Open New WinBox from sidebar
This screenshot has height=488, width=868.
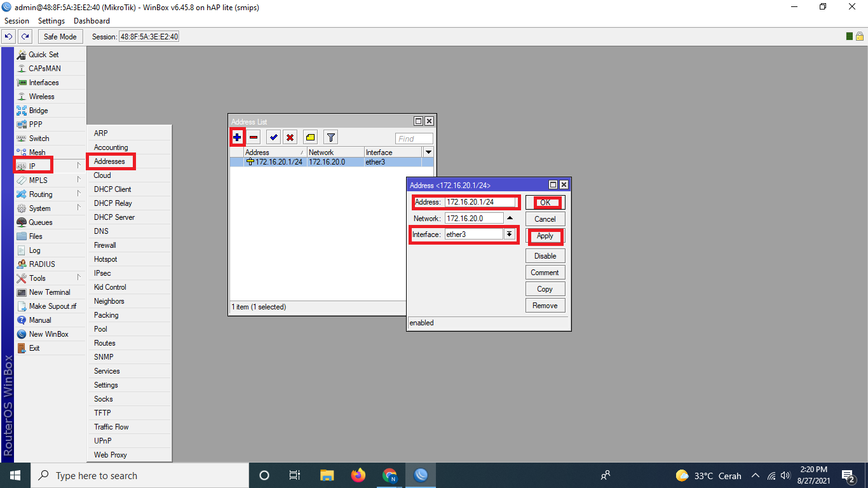pyautogui.click(x=50, y=334)
